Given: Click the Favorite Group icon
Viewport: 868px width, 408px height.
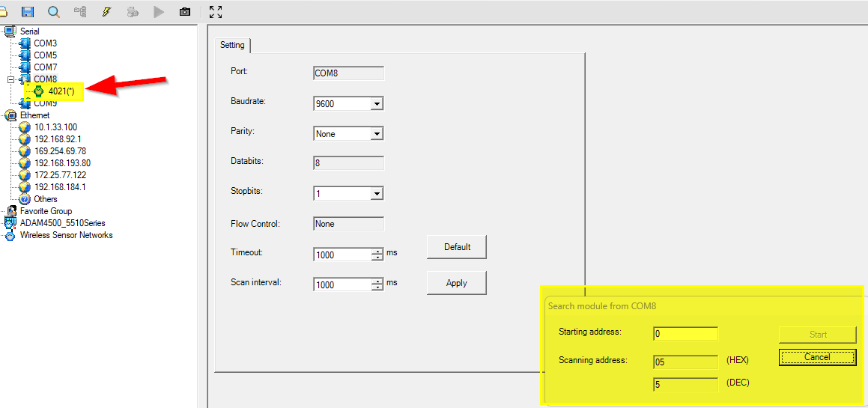Looking at the screenshot, I should click(10, 211).
